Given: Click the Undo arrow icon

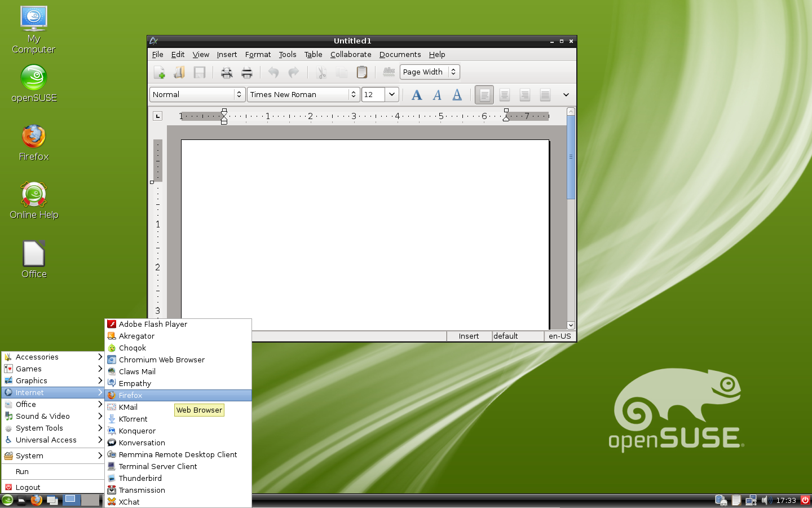Looking at the screenshot, I should tap(273, 72).
